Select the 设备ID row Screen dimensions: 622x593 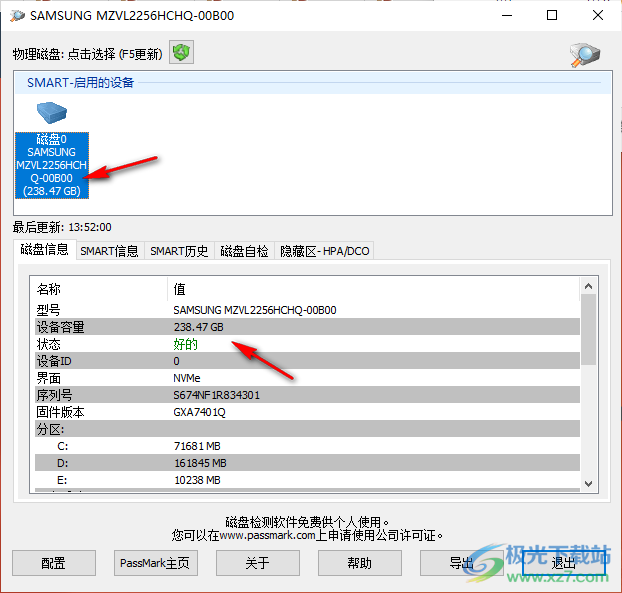pos(307,361)
